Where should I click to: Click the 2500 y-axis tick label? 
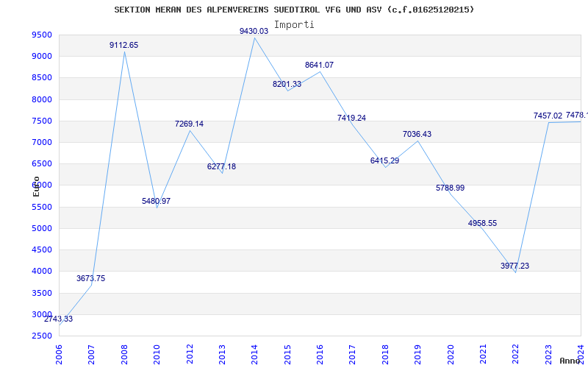(x=42, y=336)
